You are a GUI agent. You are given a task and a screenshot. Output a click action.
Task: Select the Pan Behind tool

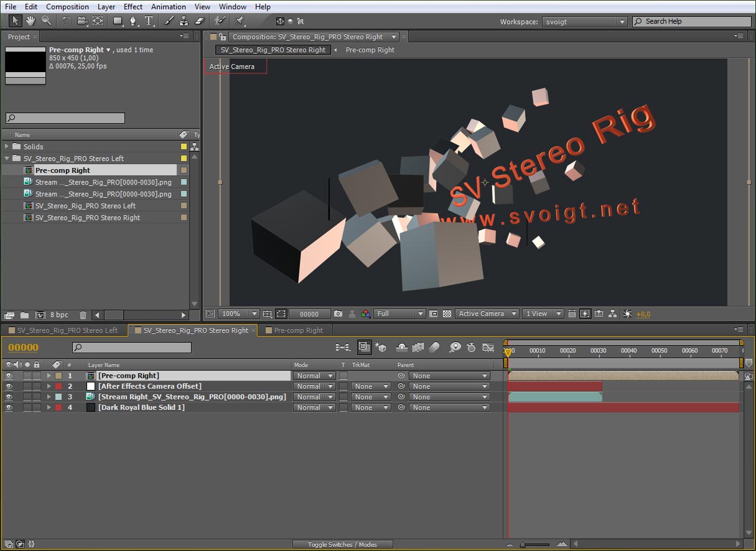[x=98, y=21]
